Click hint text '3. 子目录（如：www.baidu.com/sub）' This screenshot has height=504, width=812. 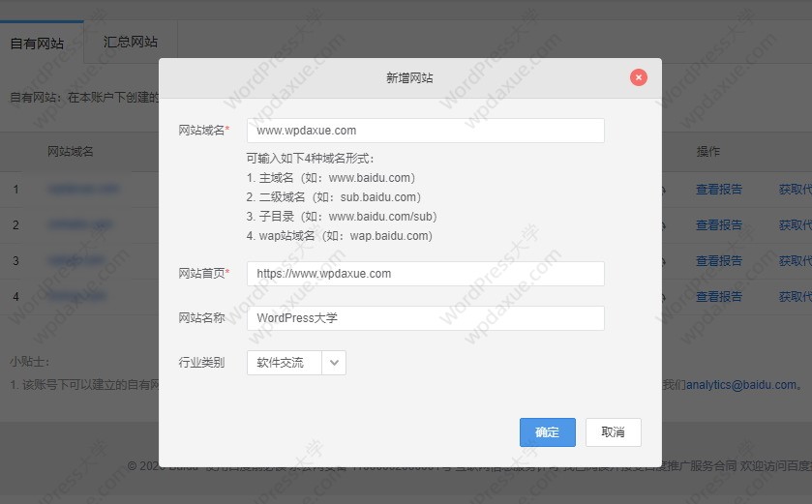(x=343, y=217)
